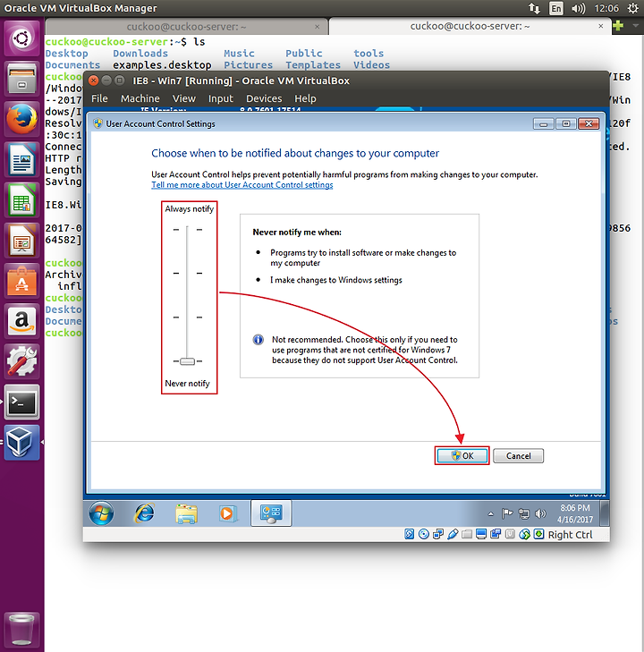
Task: Open terminal tab list dropdown arrow
Action: pos(635,26)
